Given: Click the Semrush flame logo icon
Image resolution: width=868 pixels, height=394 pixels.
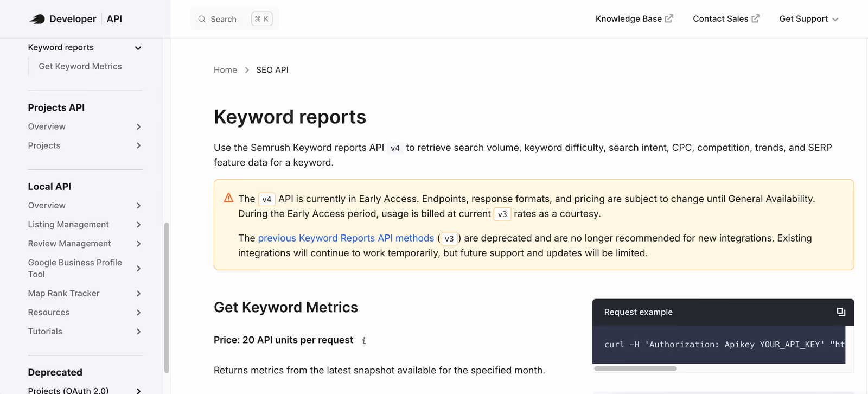Looking at the screenshot, I should [x=37, y=19].
